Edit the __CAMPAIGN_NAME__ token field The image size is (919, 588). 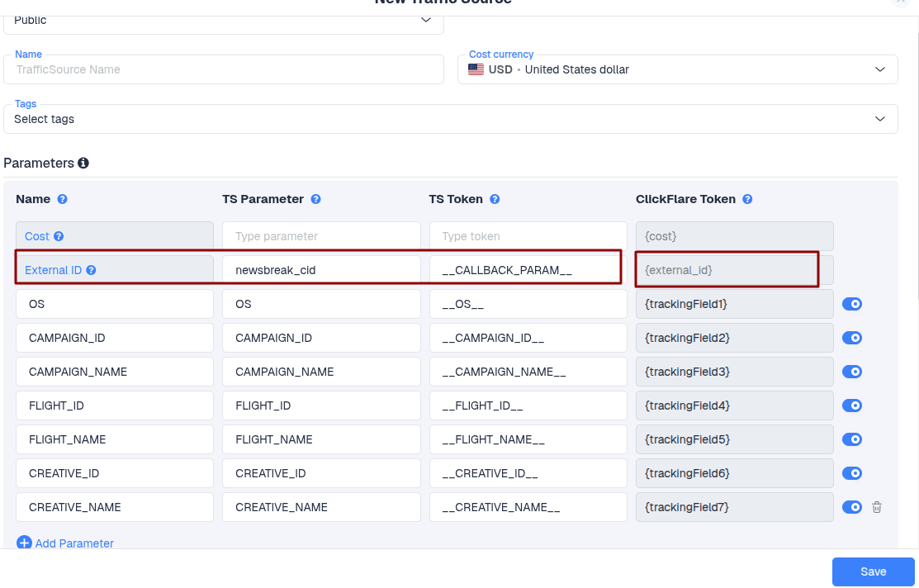click(x=528, y=372)
